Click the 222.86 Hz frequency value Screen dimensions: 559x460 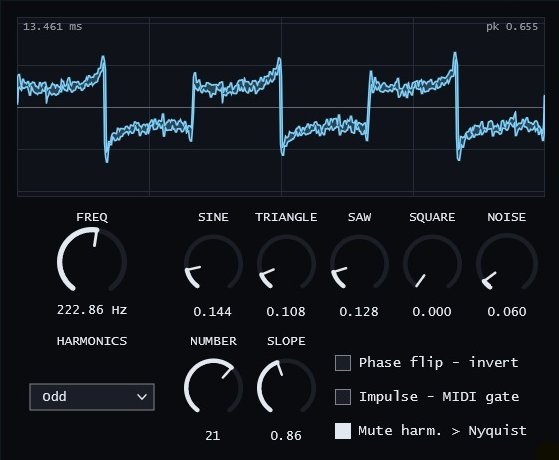(92, 310)
